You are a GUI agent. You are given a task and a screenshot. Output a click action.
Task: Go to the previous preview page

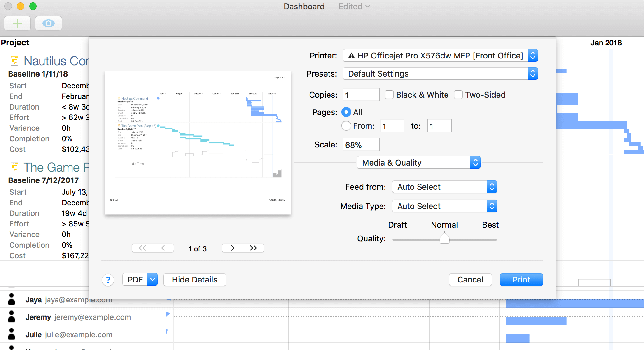[x=163, y=248]
